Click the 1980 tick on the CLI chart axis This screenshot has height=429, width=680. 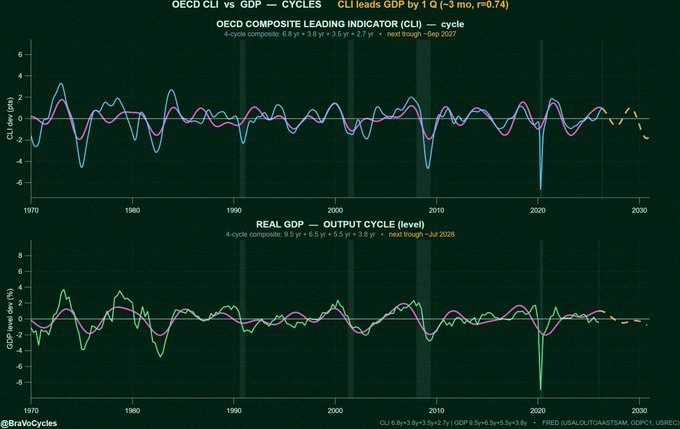132,210
